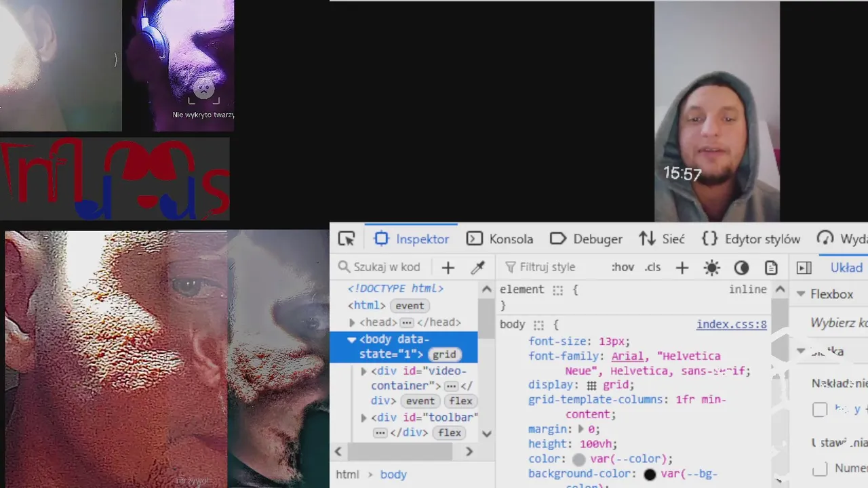This screenshot has height=488, width=868.
Task: Open the Układ layout tab
Action: [x=846, y=268]
